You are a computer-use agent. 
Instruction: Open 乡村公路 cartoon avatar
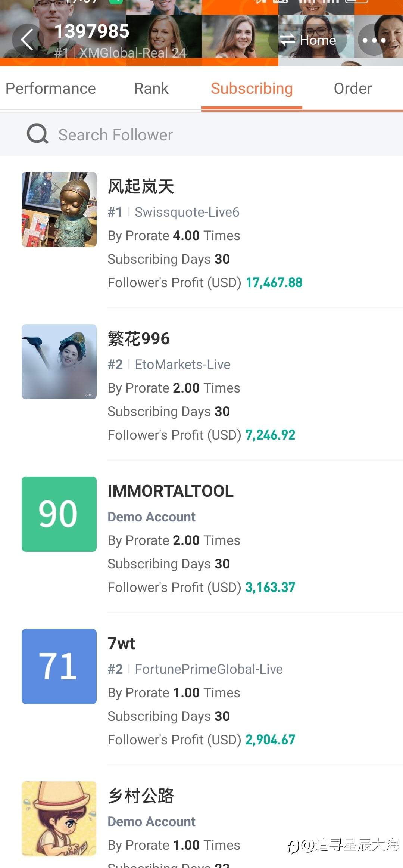point(59,818)
